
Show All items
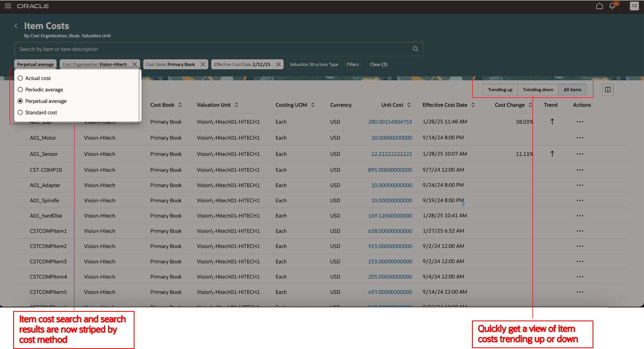tap(572, 90)
